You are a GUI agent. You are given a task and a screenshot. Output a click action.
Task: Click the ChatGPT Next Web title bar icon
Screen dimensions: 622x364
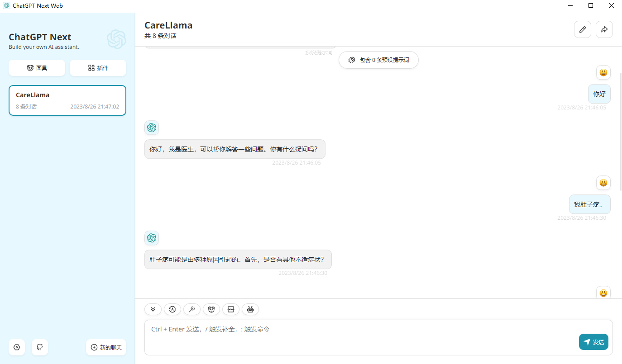pos(6,6)
